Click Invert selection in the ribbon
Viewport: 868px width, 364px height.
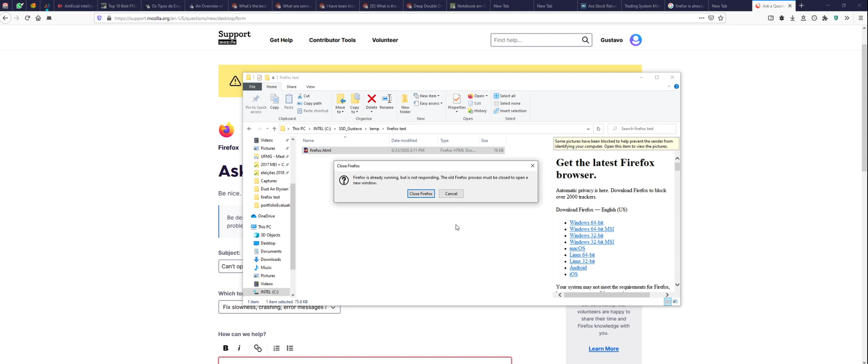pos(510,111)
